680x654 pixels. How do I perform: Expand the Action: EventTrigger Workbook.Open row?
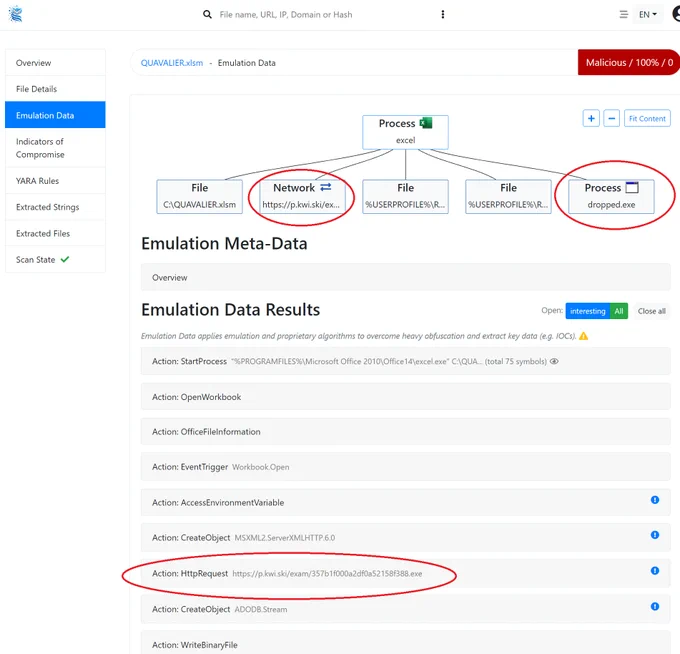[x=405, y=467]
